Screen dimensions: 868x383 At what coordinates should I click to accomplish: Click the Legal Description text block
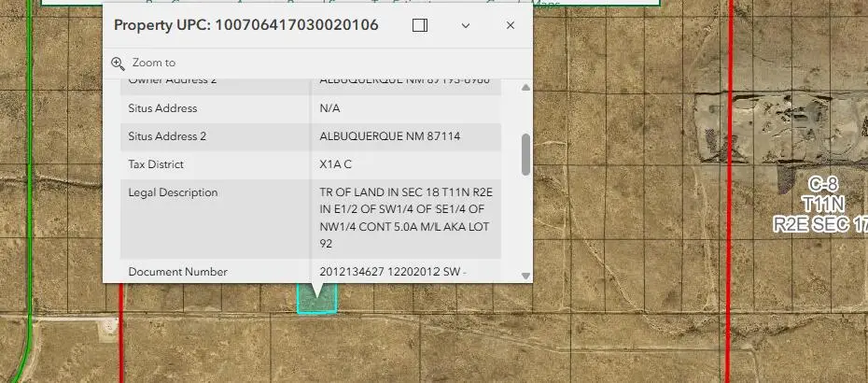pyautogui.click(x=406, y=219)
